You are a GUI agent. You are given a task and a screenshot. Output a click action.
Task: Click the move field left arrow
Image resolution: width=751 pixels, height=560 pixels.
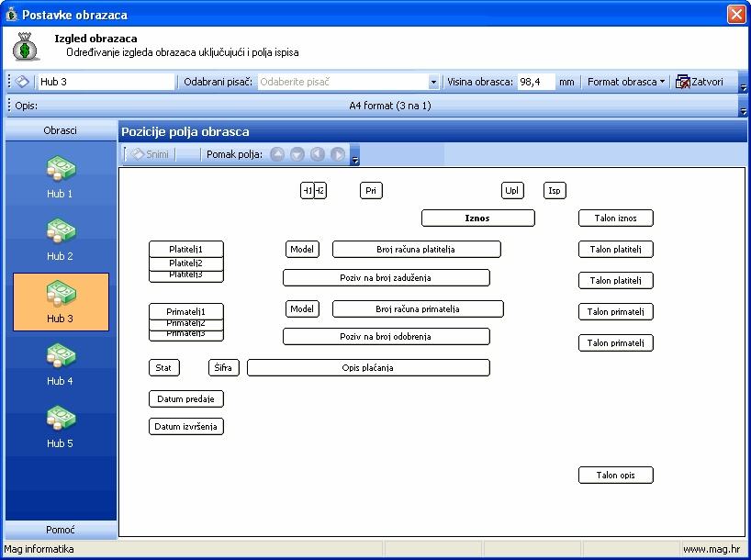point(317,154)
